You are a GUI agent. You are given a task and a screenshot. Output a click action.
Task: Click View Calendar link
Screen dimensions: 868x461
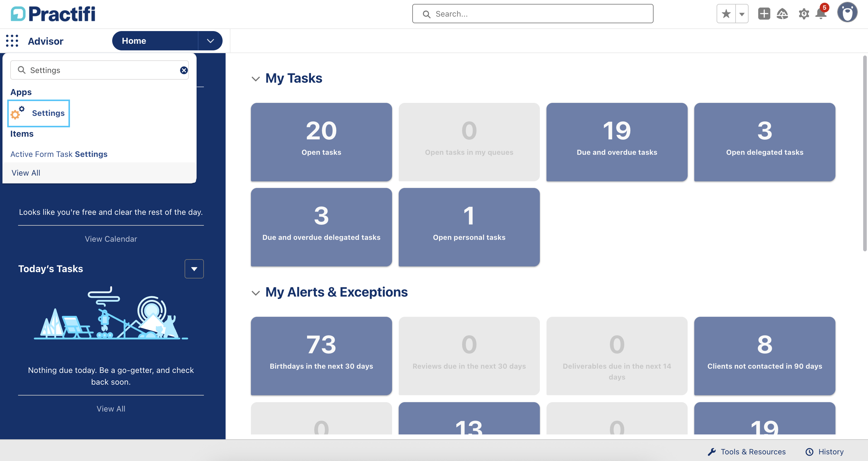111,239
